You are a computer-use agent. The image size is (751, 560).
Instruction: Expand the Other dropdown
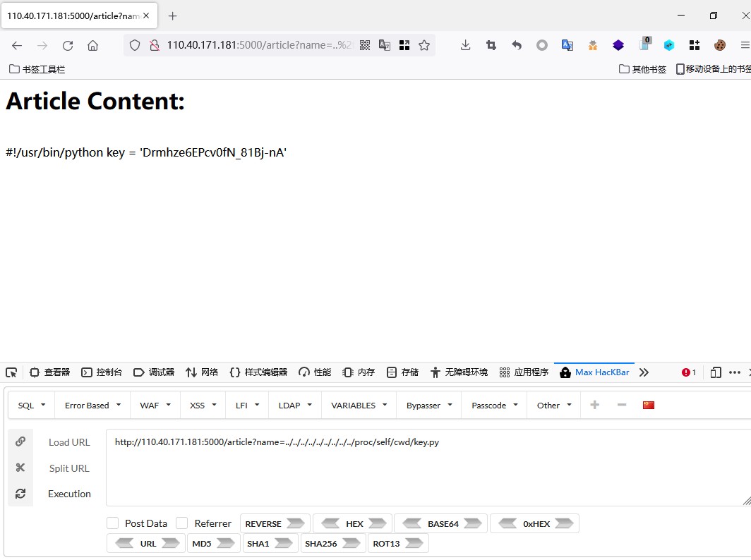553,406
